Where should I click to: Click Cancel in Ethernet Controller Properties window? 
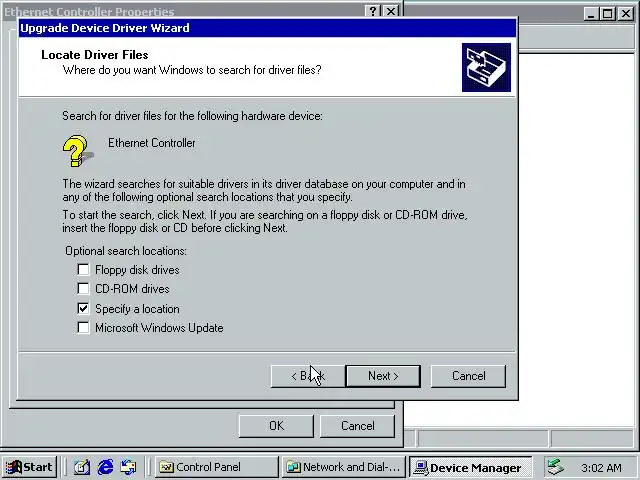(x=357, y=426)
